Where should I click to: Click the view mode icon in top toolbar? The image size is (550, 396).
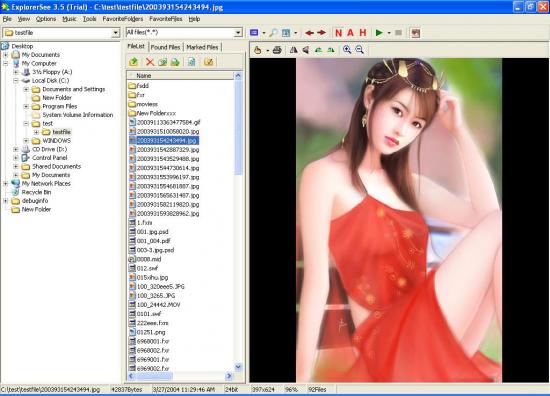(x=254, y=33)
